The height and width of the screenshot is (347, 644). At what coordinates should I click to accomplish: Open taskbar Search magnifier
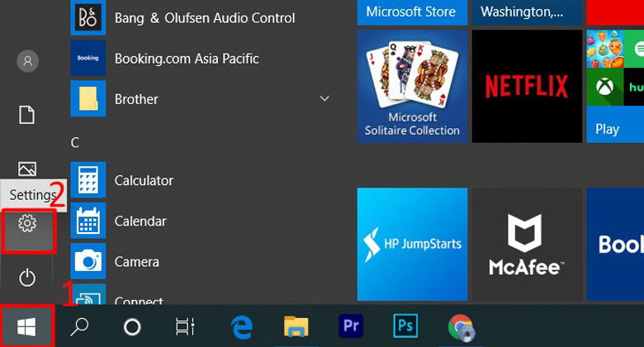(x=79, y=326)
